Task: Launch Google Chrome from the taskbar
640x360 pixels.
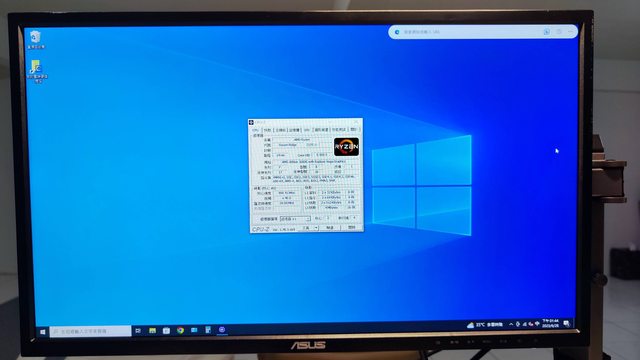Action: (x=180, y=330)
